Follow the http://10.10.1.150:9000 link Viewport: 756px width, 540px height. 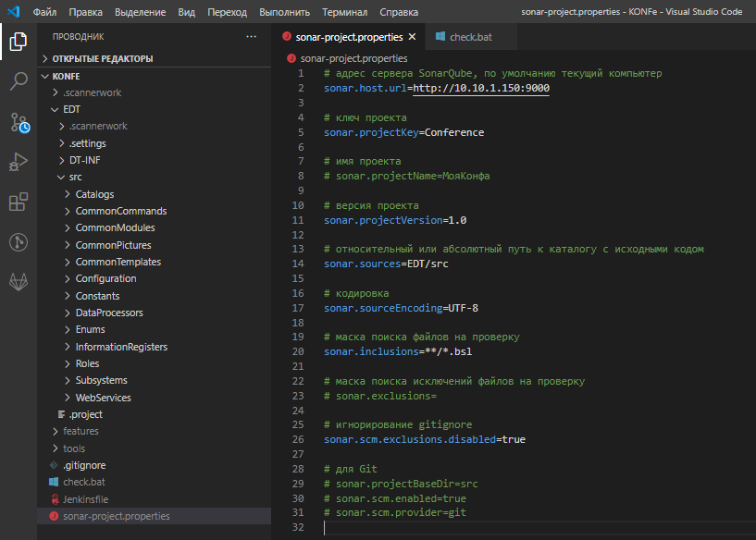[481, 88]
